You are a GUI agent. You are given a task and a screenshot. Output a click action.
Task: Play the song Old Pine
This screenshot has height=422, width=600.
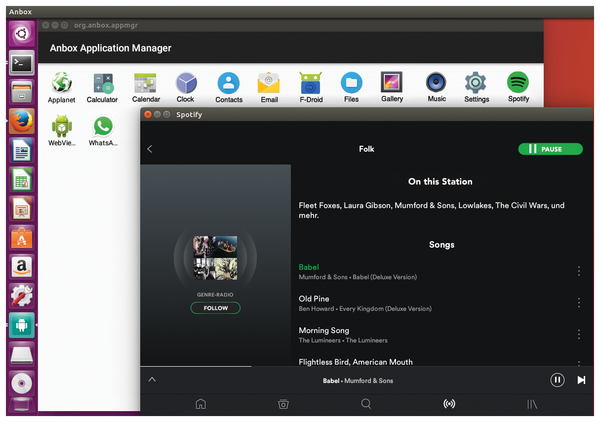pyautogui.click(x=432, y=303)
